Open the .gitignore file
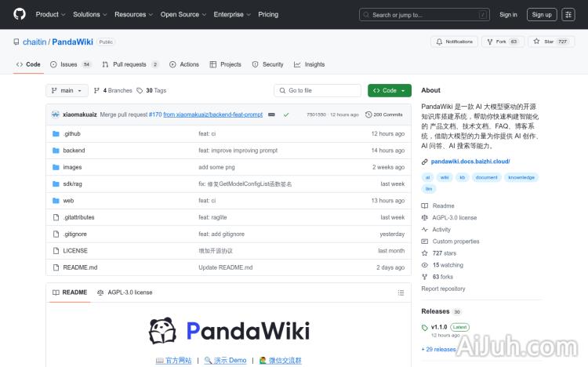Screen dimensions: 588x367 click(75, 234)
